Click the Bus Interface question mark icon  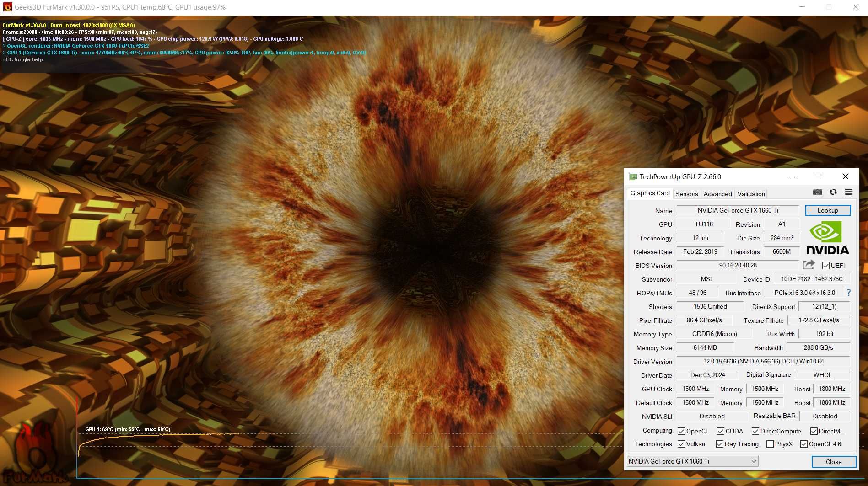pos(849,293)
